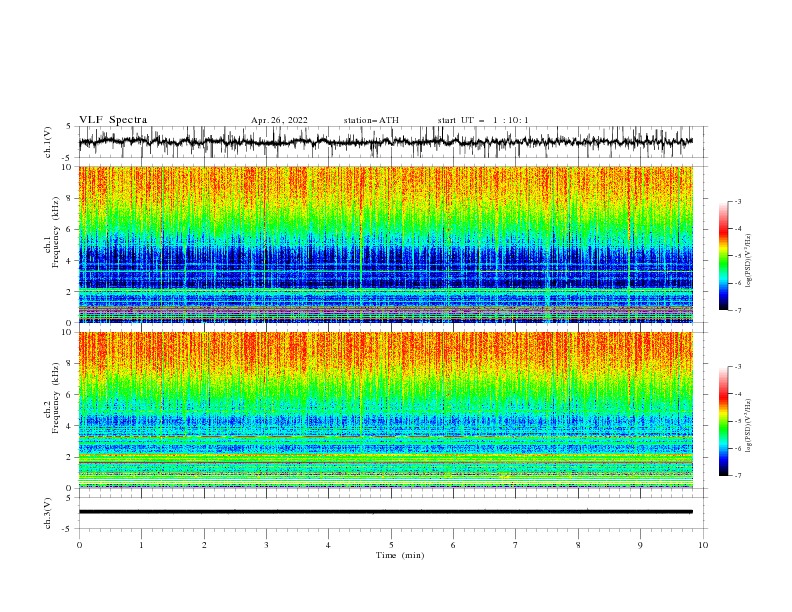Click the "10" kHz tick of ch.1 spectrogram
Image resolution: width=792 pixels, height=612 pixels.
tap(69, 167)
